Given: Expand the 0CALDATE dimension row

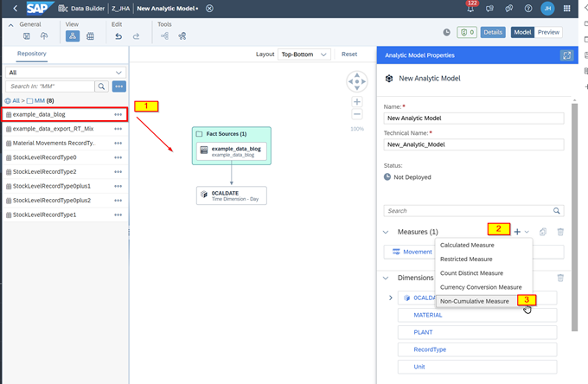Looking at the screenshot, I should (391, 298).
